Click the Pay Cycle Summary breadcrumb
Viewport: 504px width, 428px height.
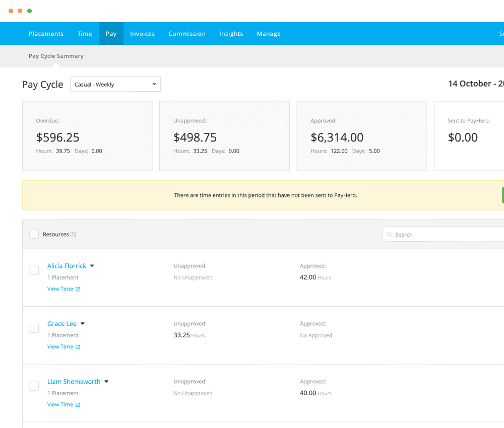(56, 56)
